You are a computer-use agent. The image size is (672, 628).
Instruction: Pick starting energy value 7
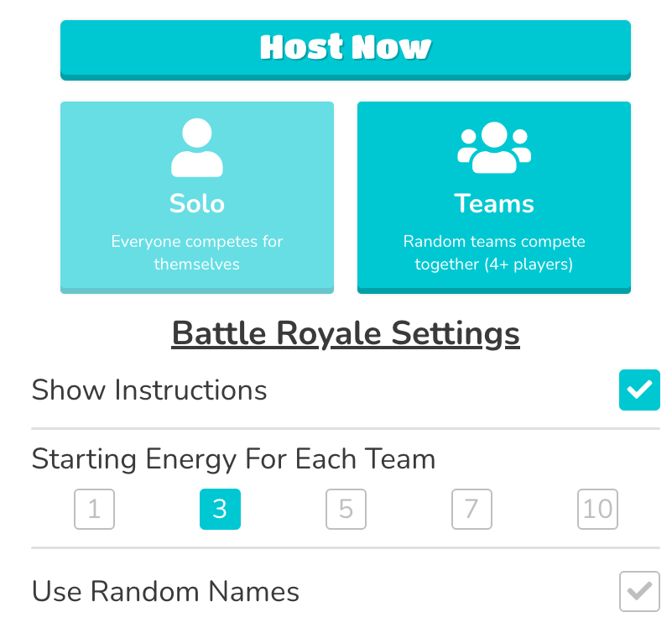click(471, 510)
